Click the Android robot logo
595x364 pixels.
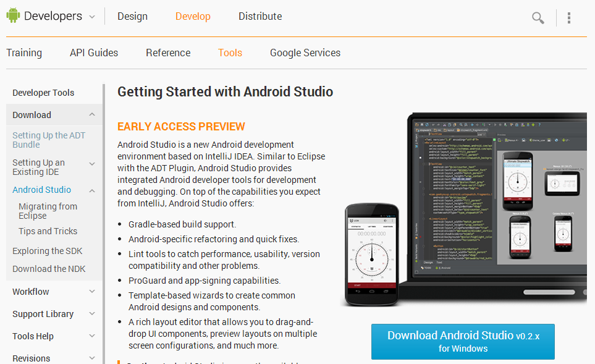click(x=13, y=15)
